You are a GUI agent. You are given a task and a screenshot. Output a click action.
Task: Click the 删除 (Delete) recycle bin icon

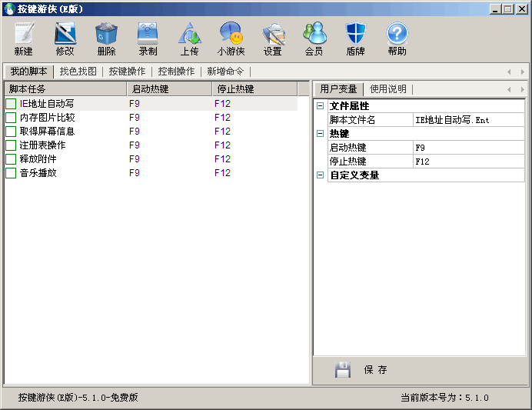coord(106,33)
